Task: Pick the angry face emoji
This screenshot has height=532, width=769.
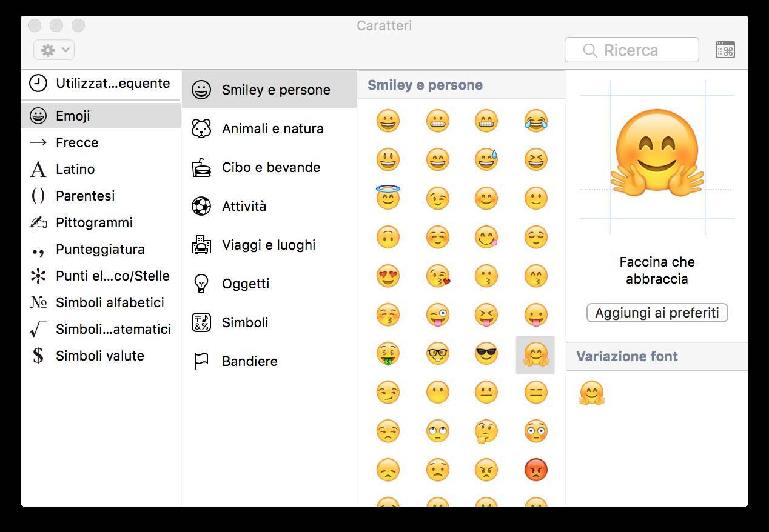Action: click(x=486, y=470)
